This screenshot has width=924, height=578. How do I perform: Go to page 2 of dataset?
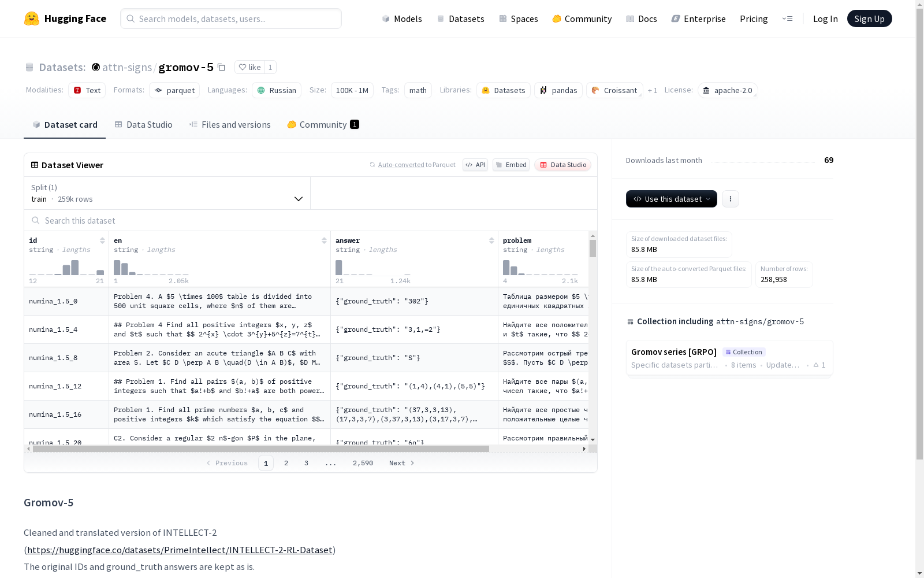tap(286, 463)
